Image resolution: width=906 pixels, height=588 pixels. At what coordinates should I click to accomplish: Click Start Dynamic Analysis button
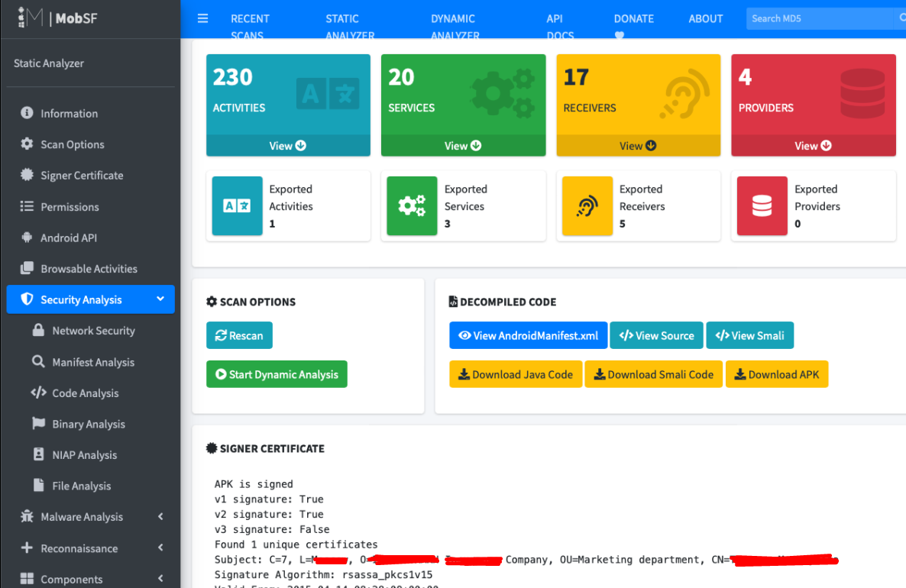tap(277, 374)
